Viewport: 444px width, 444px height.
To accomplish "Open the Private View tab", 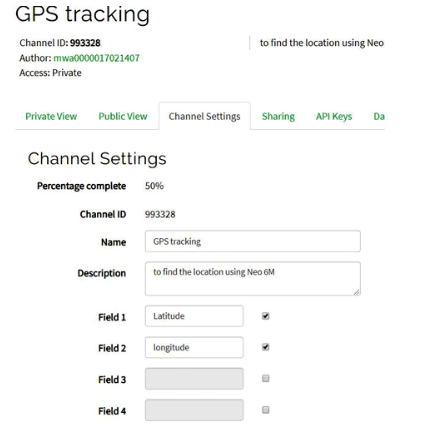I will coord(51,116).
